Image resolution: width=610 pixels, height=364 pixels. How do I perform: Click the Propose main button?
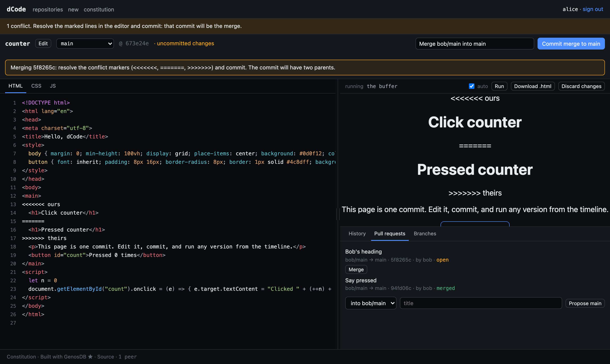click(585, 303)
